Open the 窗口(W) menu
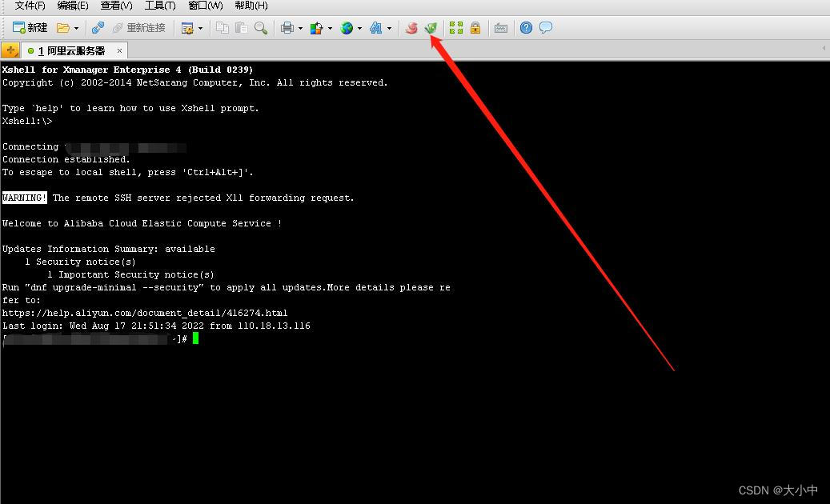Screen dimensions: 830x504 point(206,6)
